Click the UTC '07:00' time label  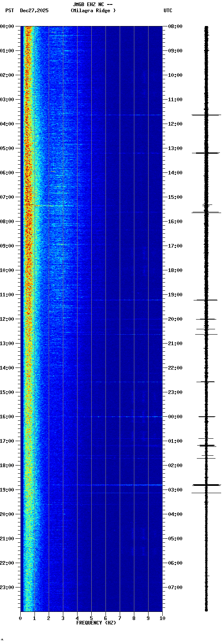(x=175, y=587)
